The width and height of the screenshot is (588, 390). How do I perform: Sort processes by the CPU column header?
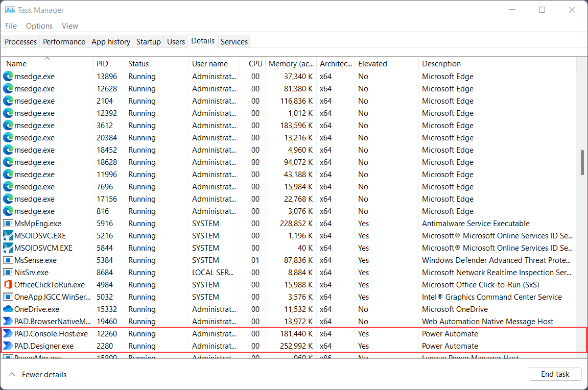pyautogui.click(x=255, y=63)
